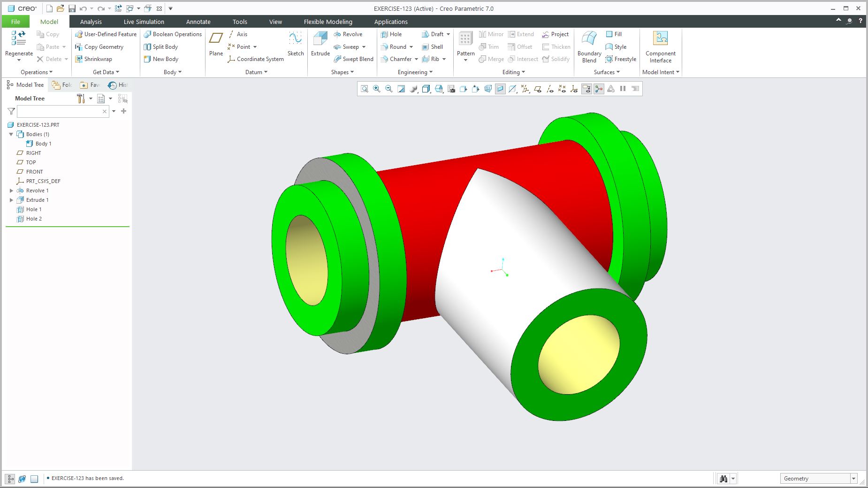Select Hole 2 in the model tree
The height and width of the screenshot is (488, 868).
pyautogui.click(x=34, y=219)
